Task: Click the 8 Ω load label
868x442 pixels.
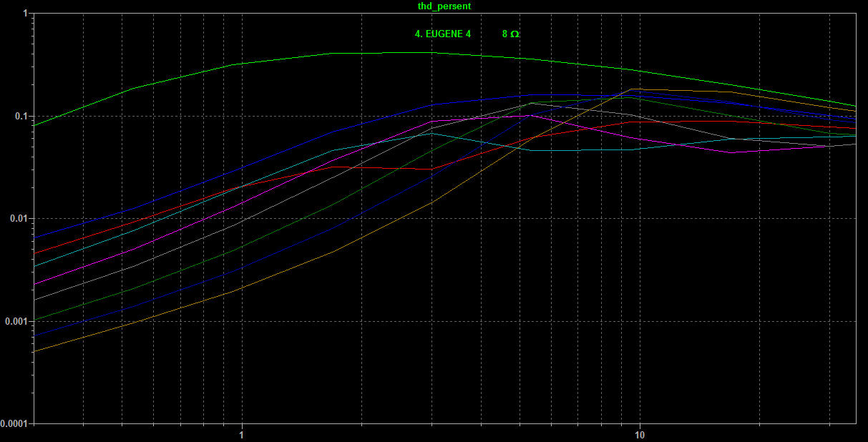Action: (x=510, y=34)
